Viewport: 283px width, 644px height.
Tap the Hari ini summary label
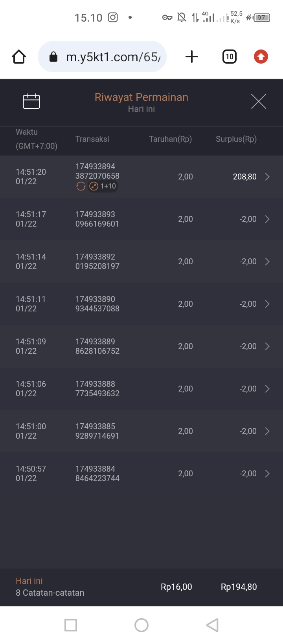point(29,581)
